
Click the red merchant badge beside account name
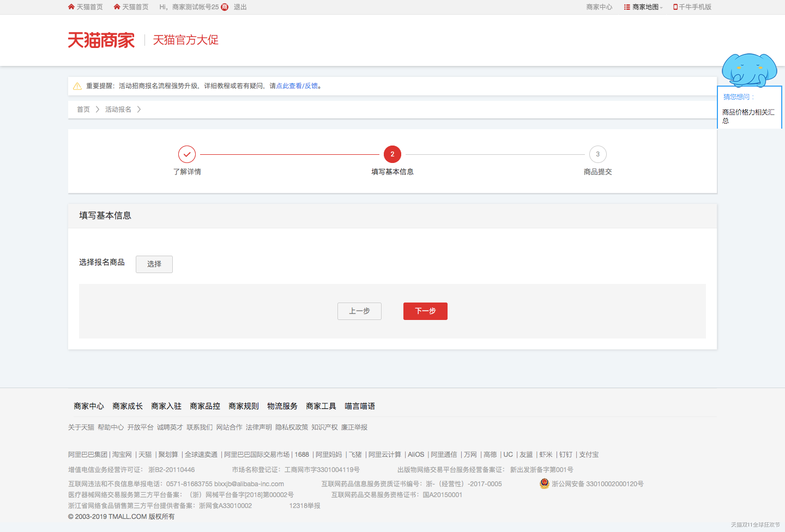(225, 7)
